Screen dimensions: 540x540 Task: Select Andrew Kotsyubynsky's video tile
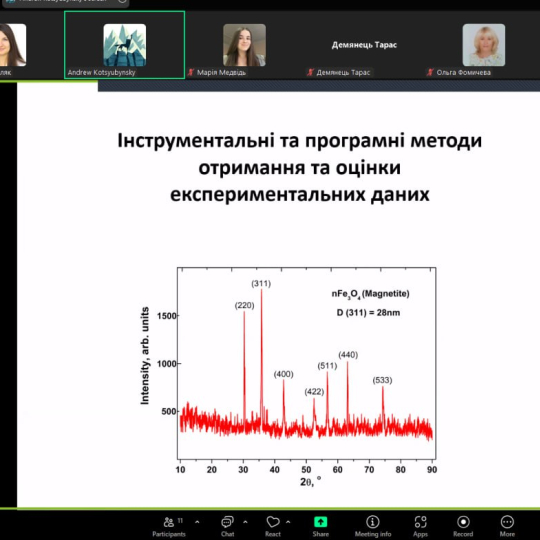pos(124,45)
